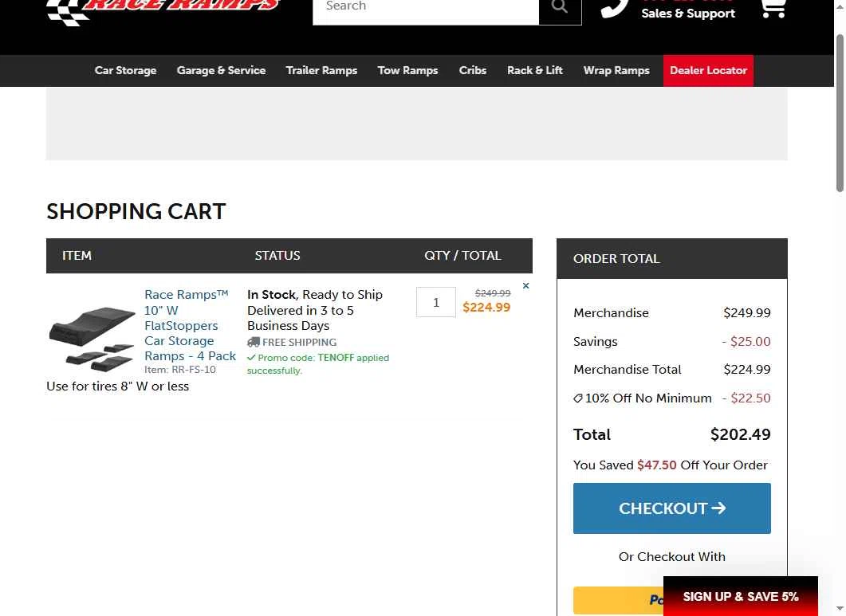The height and width of the screenshot is (616, 846).
Task: Click the sale price $224.99
Action: [486, 308]
